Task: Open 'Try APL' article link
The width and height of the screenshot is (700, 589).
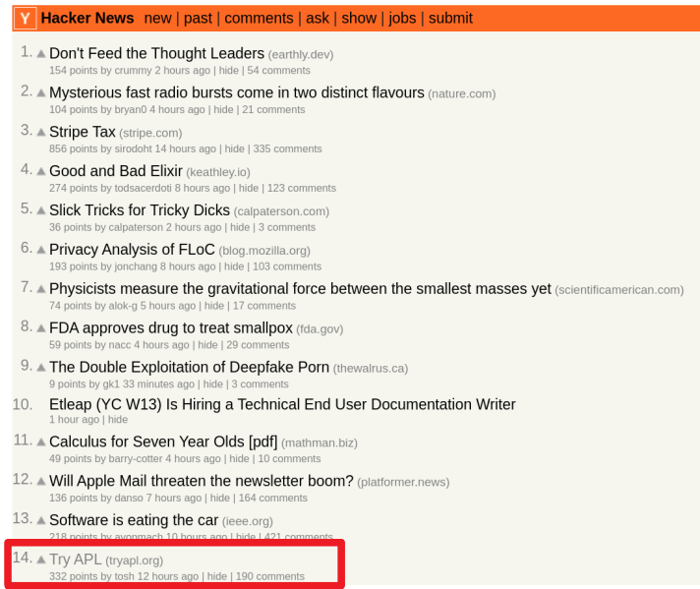Action: (x=76, y=560)
